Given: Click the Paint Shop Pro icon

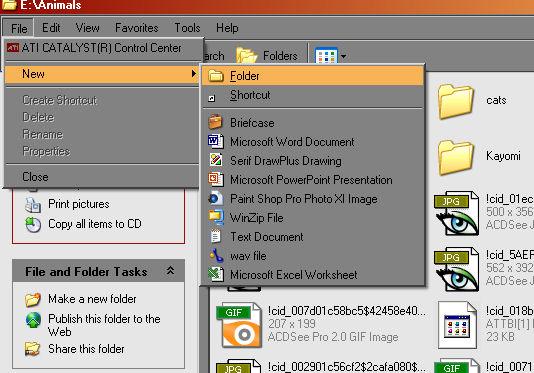Looking at the screenshot, I should 216,198.
